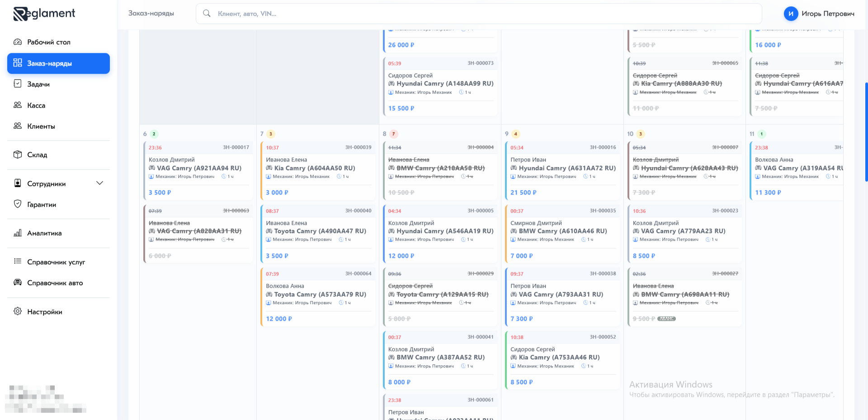Click the count badge for day 10
The image size is (868, 420).
pyautogui.click(x=640, y=134)
